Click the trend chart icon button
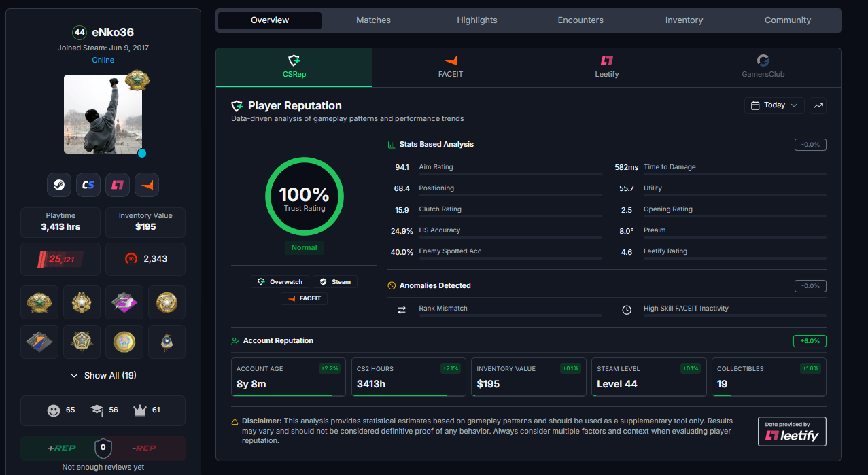 (x=818, y=105)
